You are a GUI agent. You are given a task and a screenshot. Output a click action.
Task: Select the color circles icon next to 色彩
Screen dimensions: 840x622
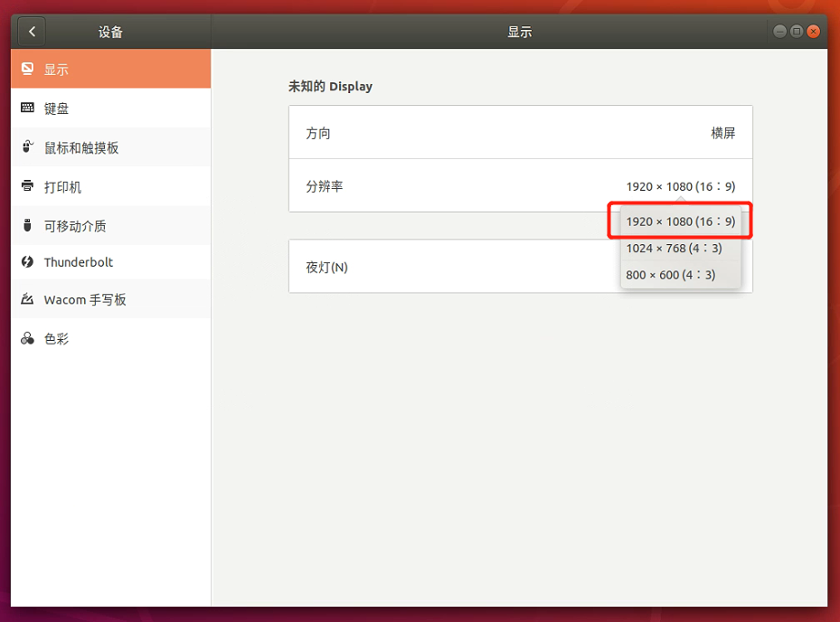point(27,339)
